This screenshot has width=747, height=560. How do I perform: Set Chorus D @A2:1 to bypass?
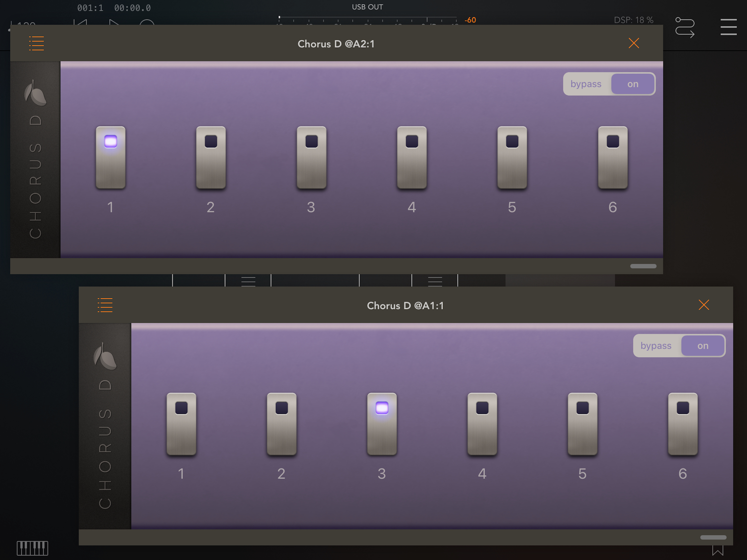586,84
